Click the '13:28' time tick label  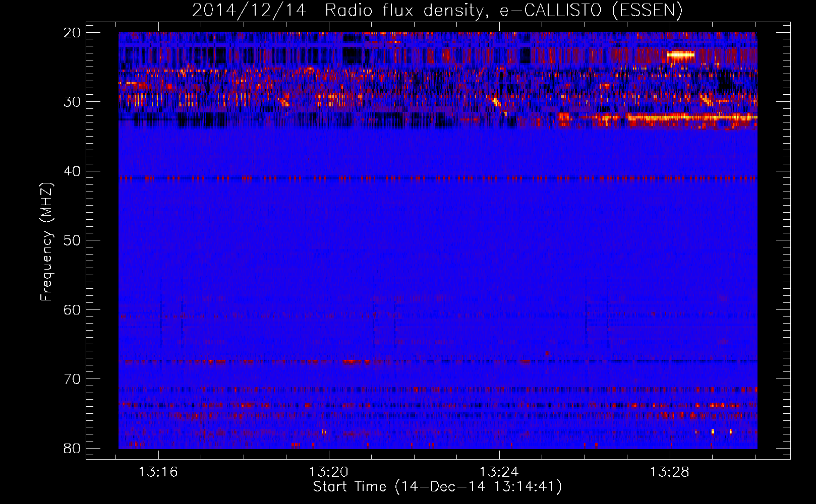click(x=670, y=472)
